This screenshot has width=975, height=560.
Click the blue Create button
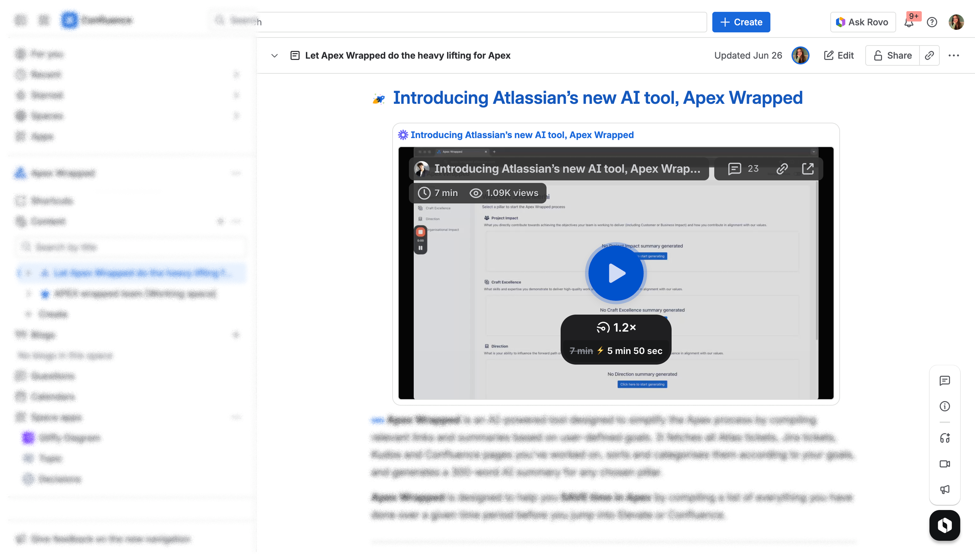click(741, 22)
